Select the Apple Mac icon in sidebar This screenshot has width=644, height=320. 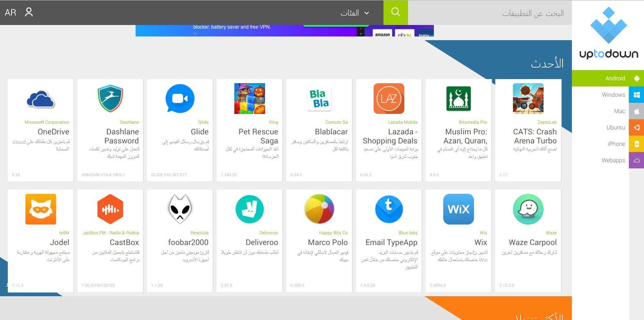tap(637, 111)
